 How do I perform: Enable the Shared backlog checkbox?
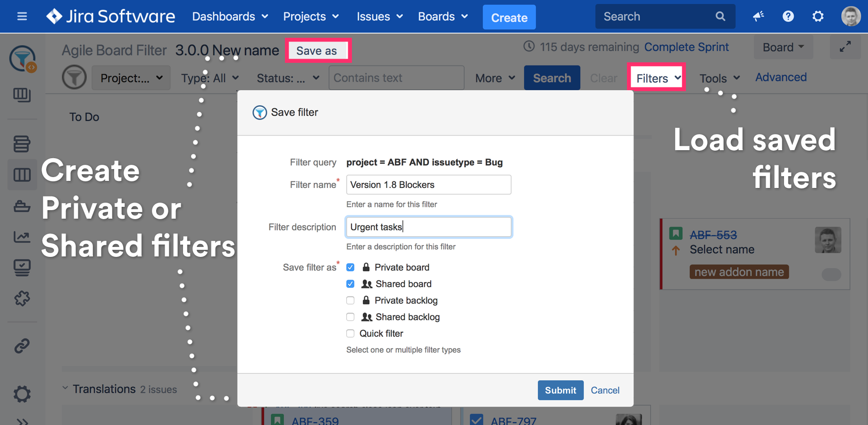tap(350, 317)
